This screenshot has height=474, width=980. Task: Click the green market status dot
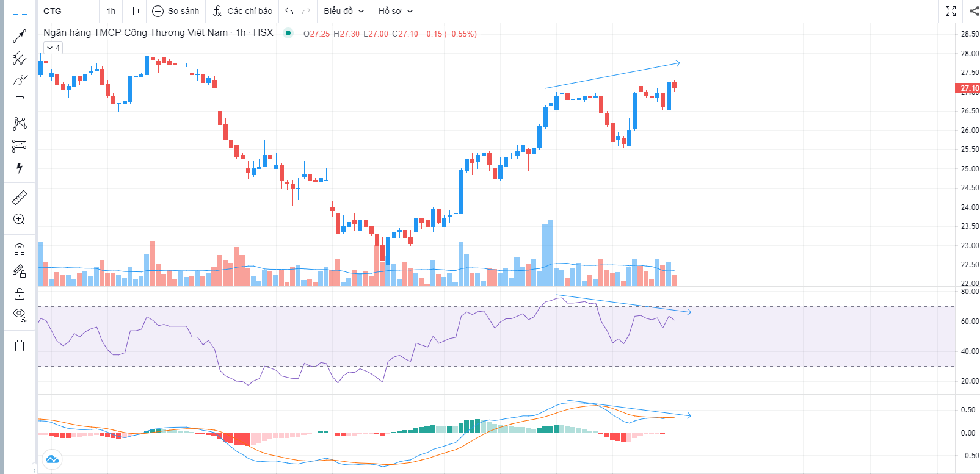click(288, 33)
